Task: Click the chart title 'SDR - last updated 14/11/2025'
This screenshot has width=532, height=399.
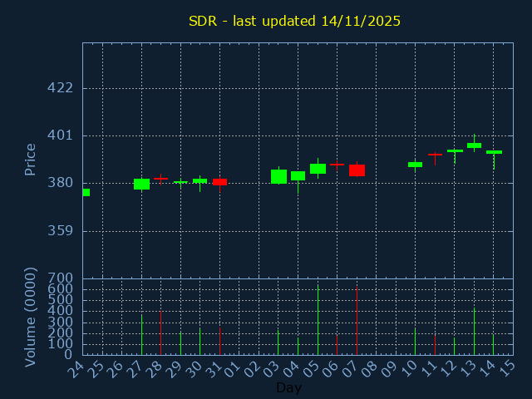Action: tap(294, 21)
